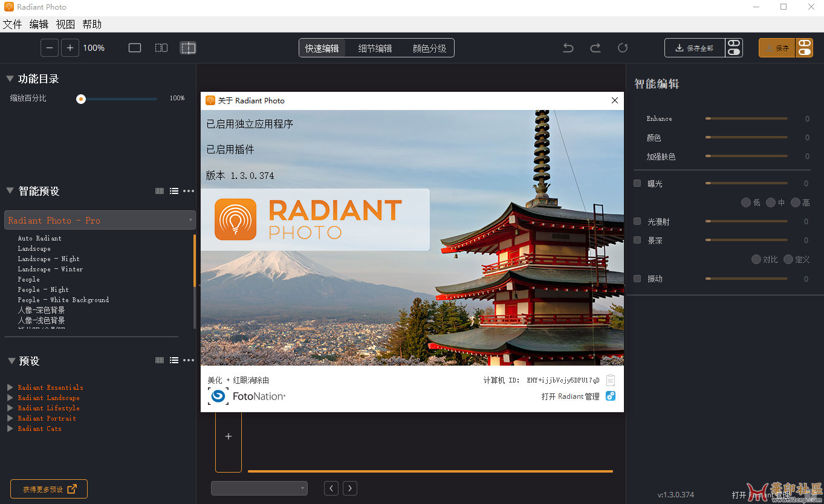Click the orange 保存 button
The image size is (824, 504).
tap(777, 48)
